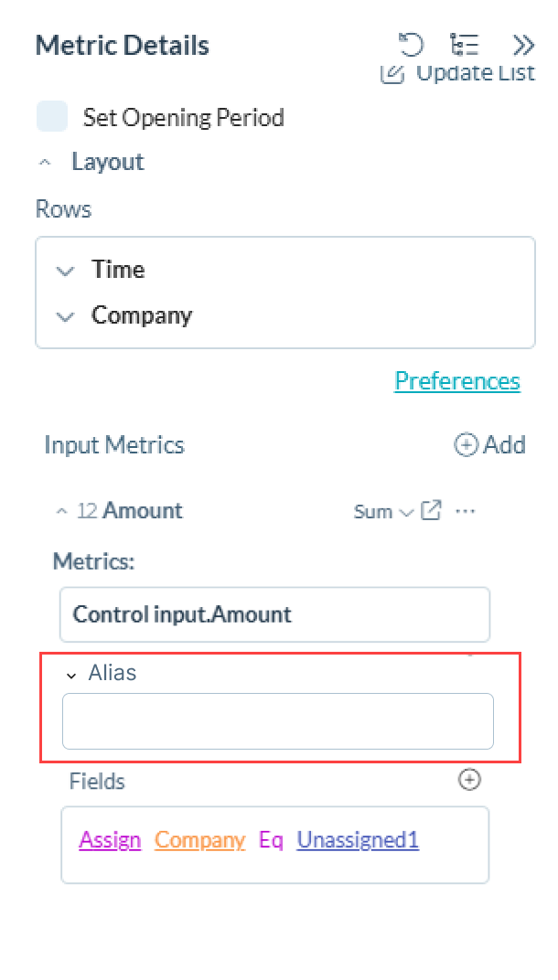Click the Add input metric plus icon
This screenshot has width=558, height=980.
tap(467, 445)
